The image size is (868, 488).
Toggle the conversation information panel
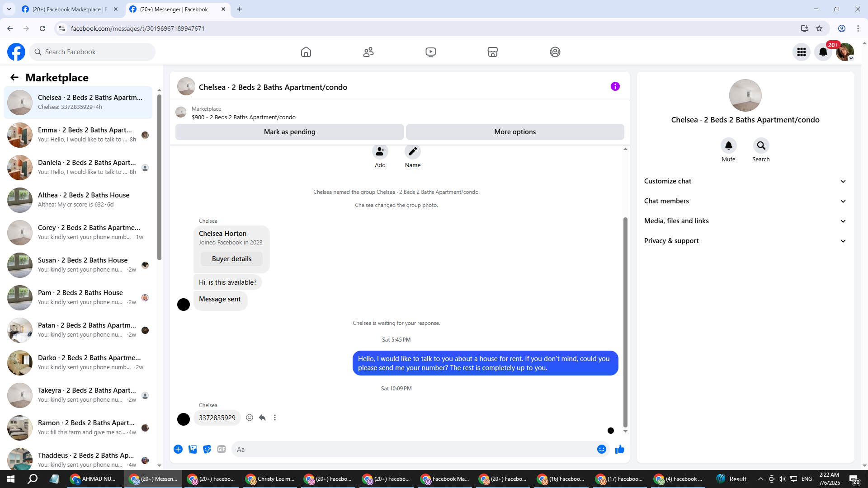(615, 86)
